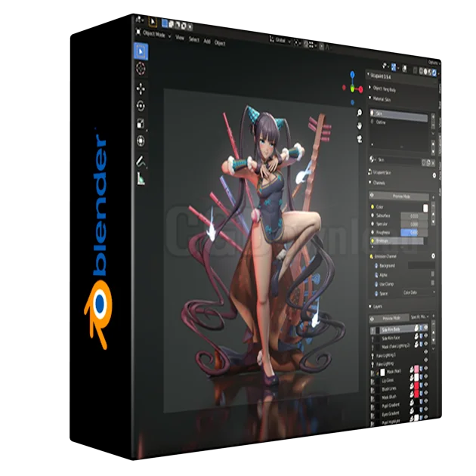The height and width of the screenshot is (476, 476).
Task: Adjust the Subsurface value field
Action: pyautogui.click(x=414, y=216)
